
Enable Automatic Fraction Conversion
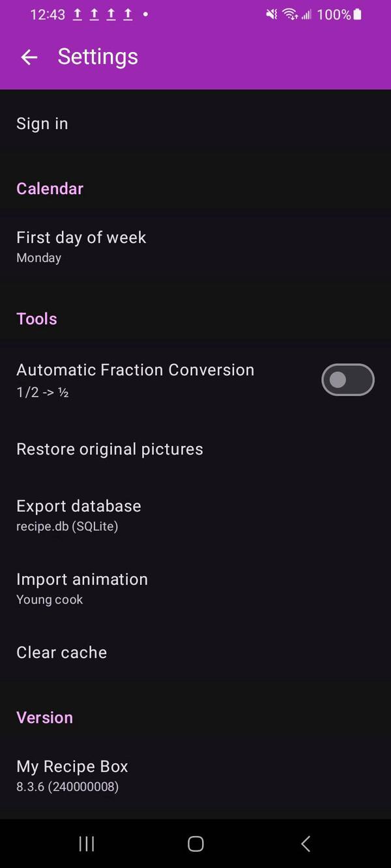tap(347, 379)
